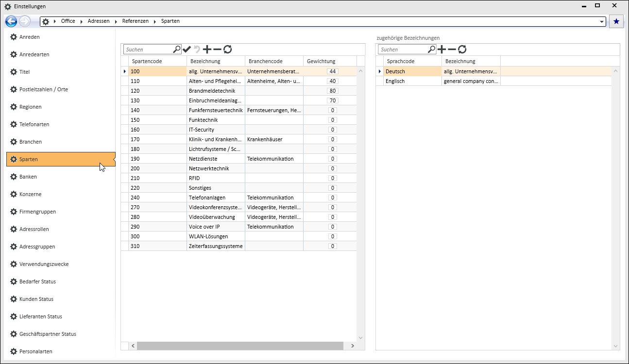
Task: Refresh the Sparten table
Action: (227, 49)
